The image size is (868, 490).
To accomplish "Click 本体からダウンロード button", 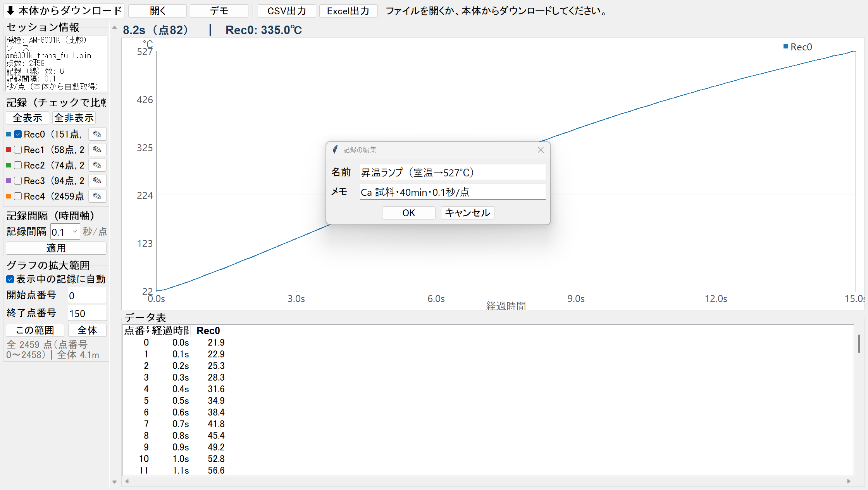I will (64, 11).
